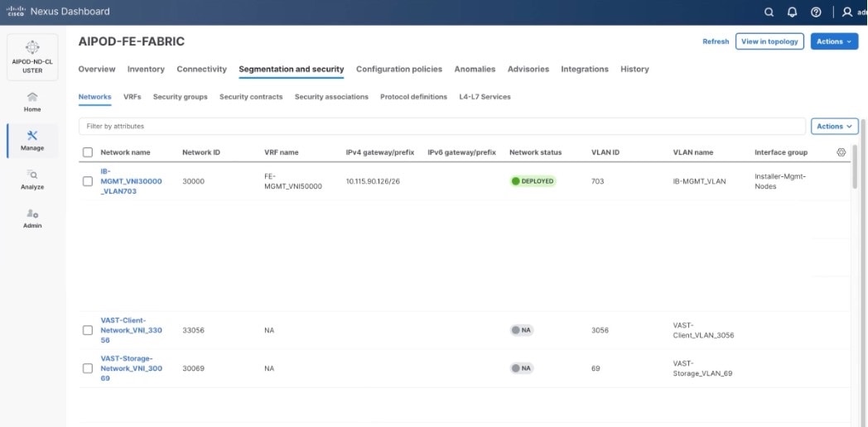Expand the table Actions dropdown
Viewport: 868px width, 427px height.
click(x=835, y=126)
